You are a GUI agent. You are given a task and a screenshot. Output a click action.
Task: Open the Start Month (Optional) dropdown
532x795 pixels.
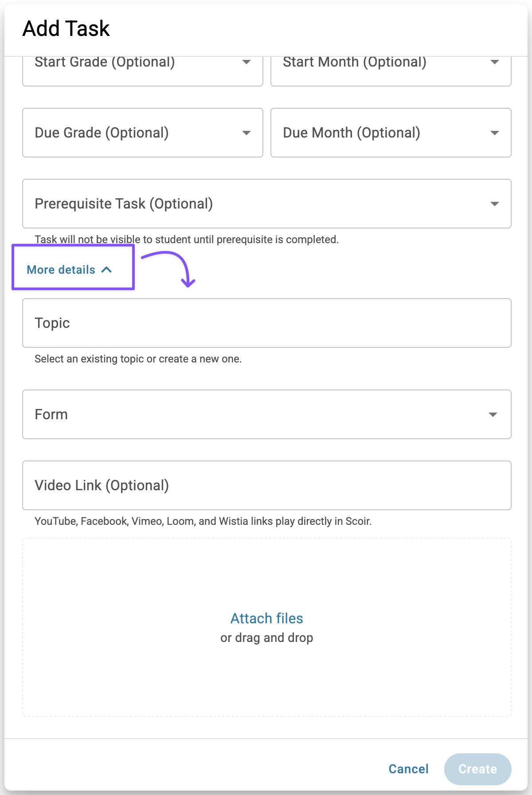(381, 67)
